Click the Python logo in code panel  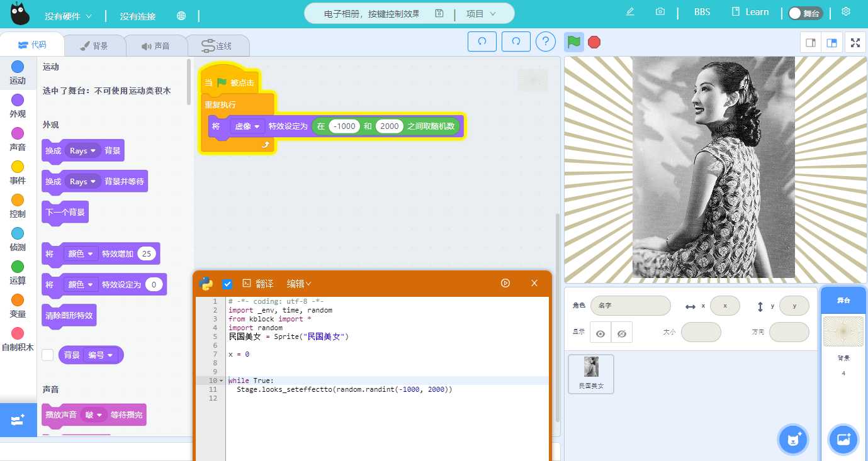point(206,284)
